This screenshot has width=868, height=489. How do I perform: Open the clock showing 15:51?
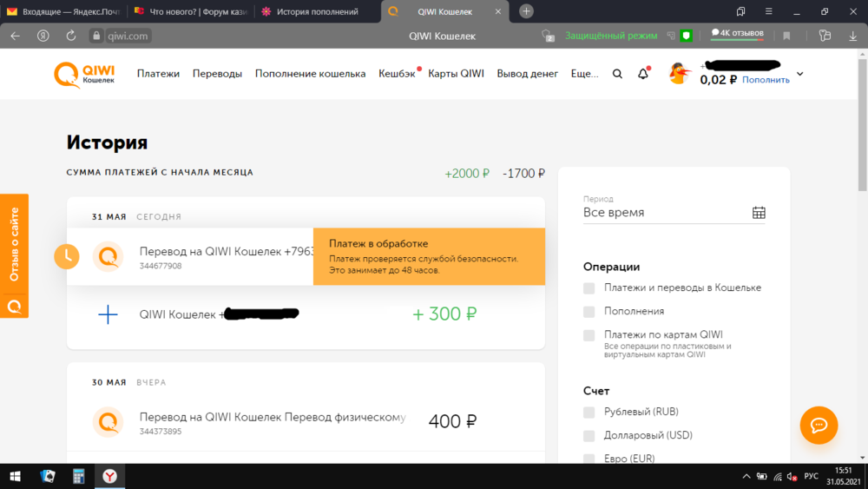click(844, 476)
